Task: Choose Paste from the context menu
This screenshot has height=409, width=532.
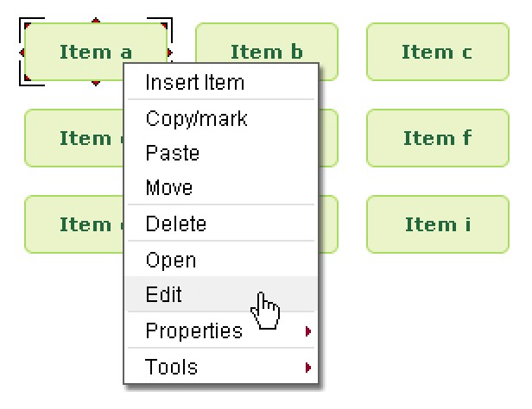Action: click(173, 154)
